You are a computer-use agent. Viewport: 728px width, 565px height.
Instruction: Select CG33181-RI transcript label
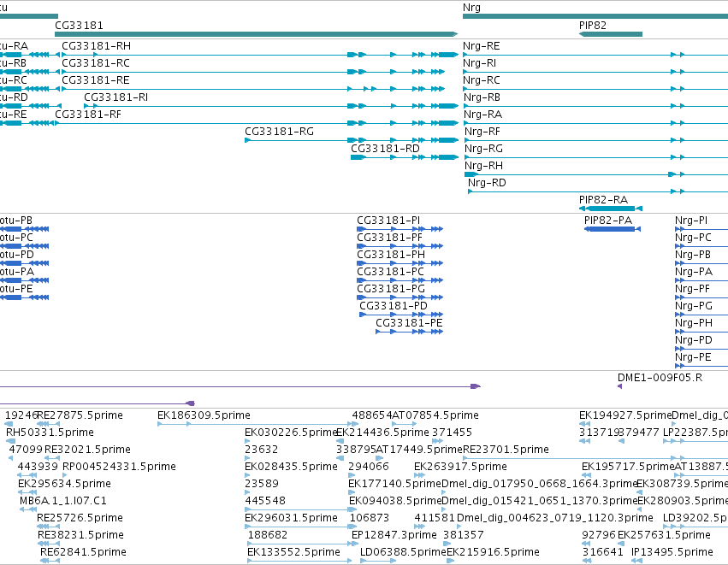point(115,97)
